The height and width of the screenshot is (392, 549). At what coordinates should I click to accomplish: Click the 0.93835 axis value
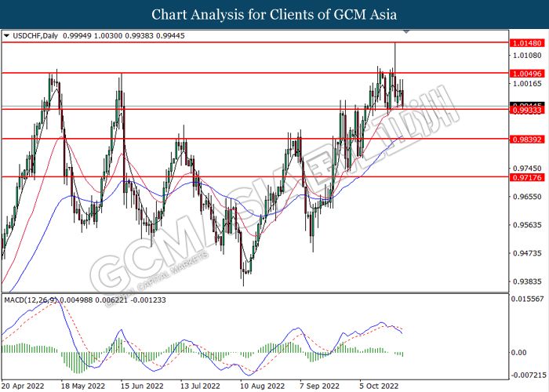(527, 281)
